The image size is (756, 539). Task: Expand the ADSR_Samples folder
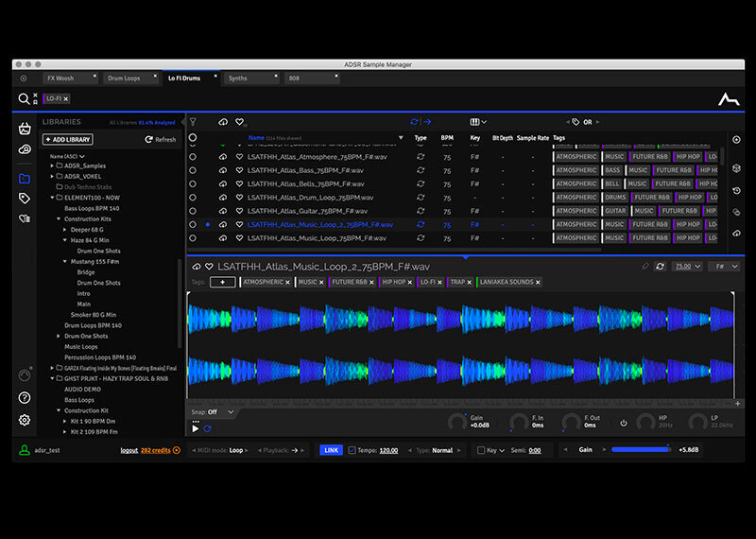pos(52,165)
